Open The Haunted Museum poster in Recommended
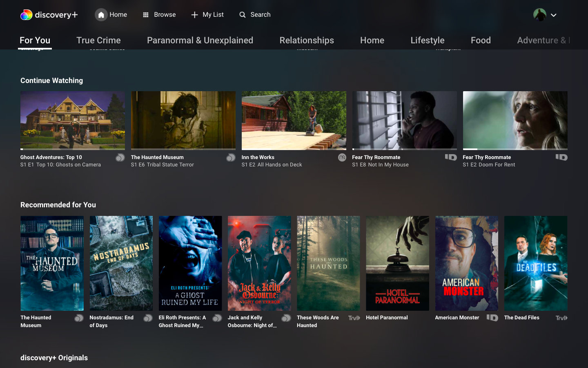This screenshot has height=368, width=588. [x=52, y=263]
